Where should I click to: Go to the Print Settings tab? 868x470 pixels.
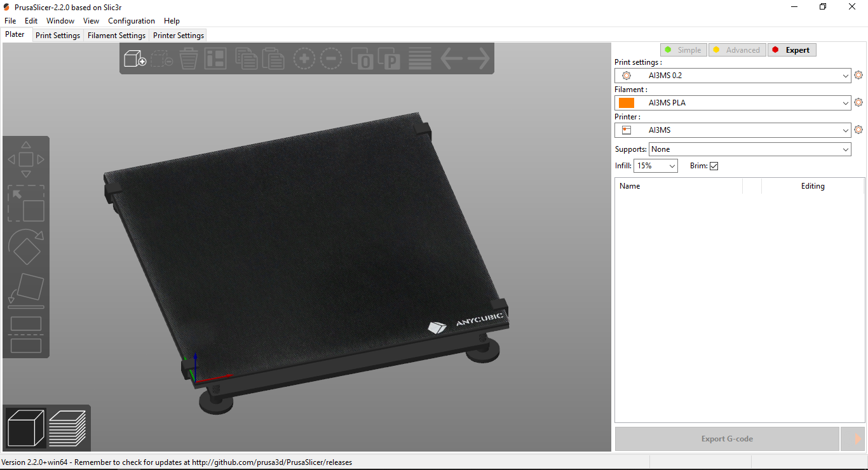coord(58,36)
